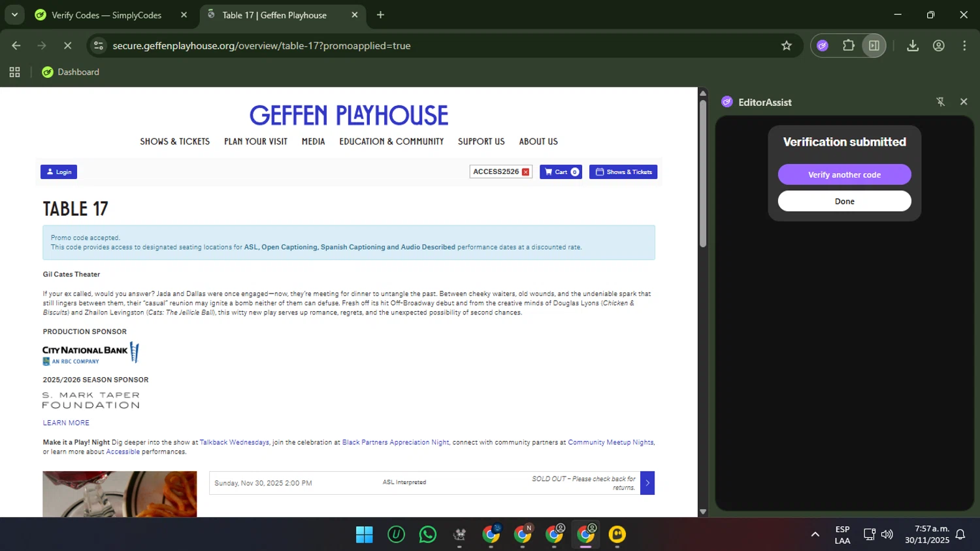Open the Extensions puzzle icon
Viewport: 980px width, 551px height.
click(x=848, y=46)
